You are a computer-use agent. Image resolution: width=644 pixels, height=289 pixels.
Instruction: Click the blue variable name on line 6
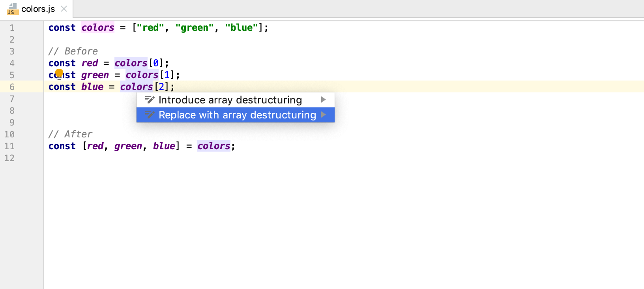pyautogui.click(x=92, y=87)
